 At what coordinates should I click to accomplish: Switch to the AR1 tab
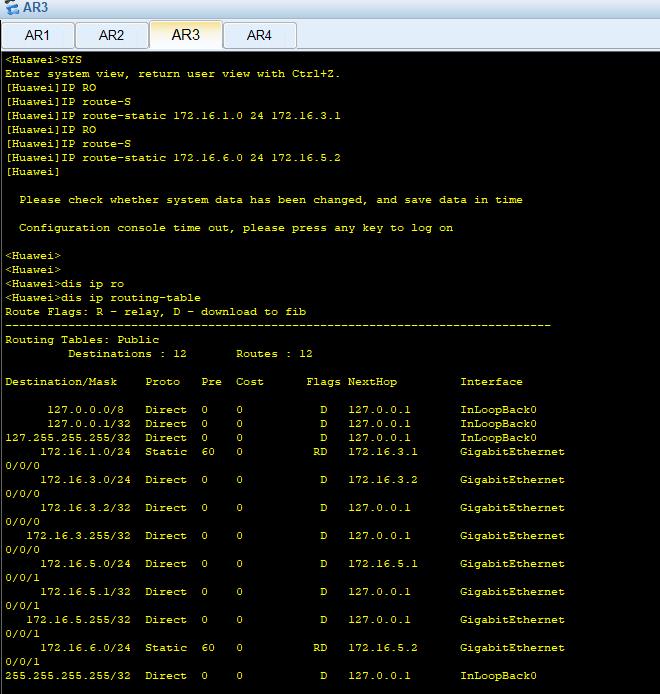point(37,35)
